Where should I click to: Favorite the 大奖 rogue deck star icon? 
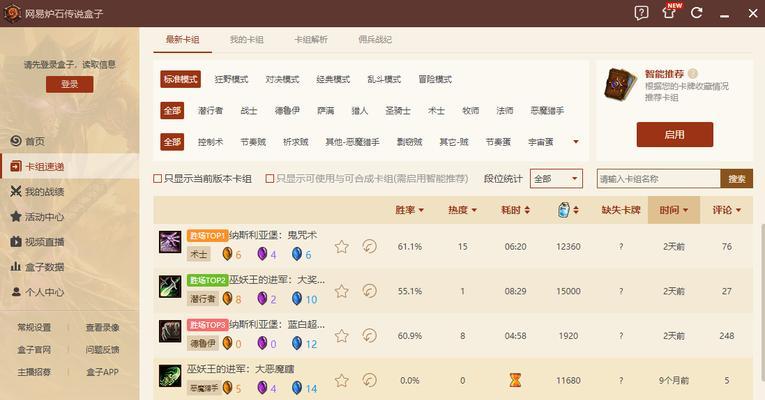click(x=342, y=291)
